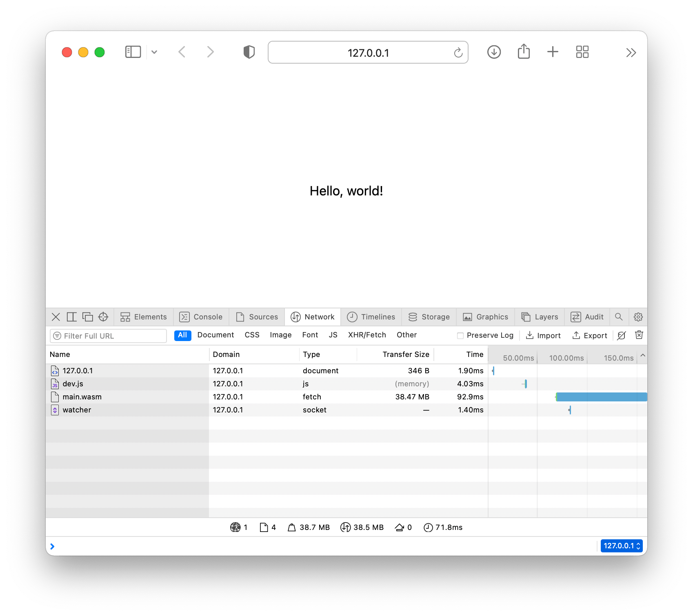
Task: Filter network requests by Document
Action: click(x=215, y=335)
